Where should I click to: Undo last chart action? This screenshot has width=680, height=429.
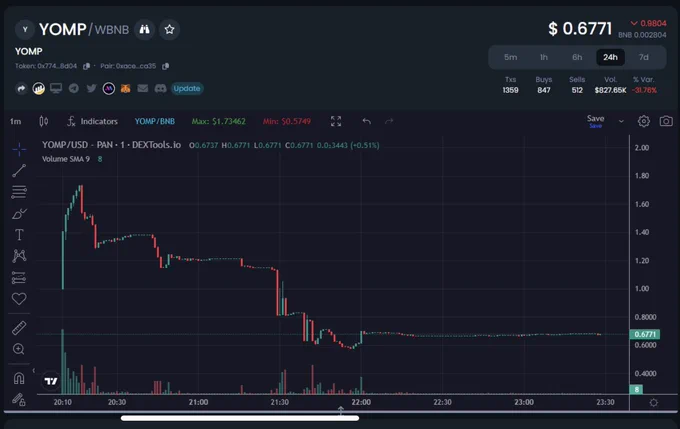click(366, 121)
